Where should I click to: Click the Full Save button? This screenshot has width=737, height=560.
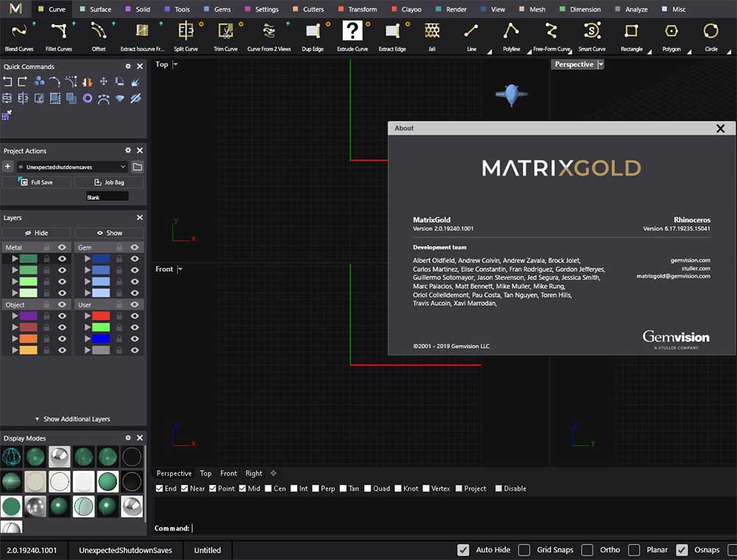36,182
